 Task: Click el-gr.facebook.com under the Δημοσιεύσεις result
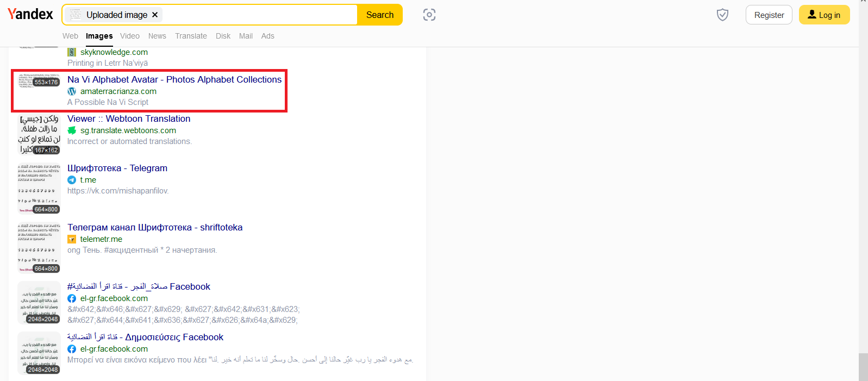[114, 349]
